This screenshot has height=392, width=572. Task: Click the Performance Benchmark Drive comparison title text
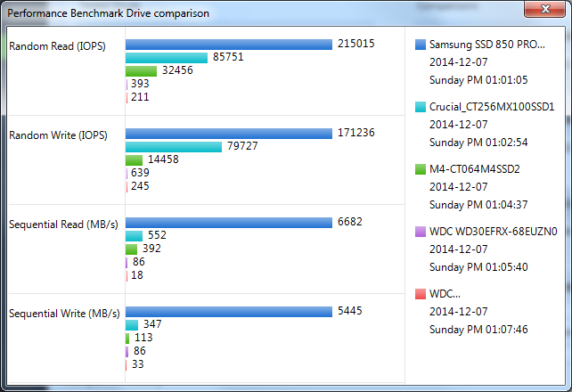coord(109,13)
